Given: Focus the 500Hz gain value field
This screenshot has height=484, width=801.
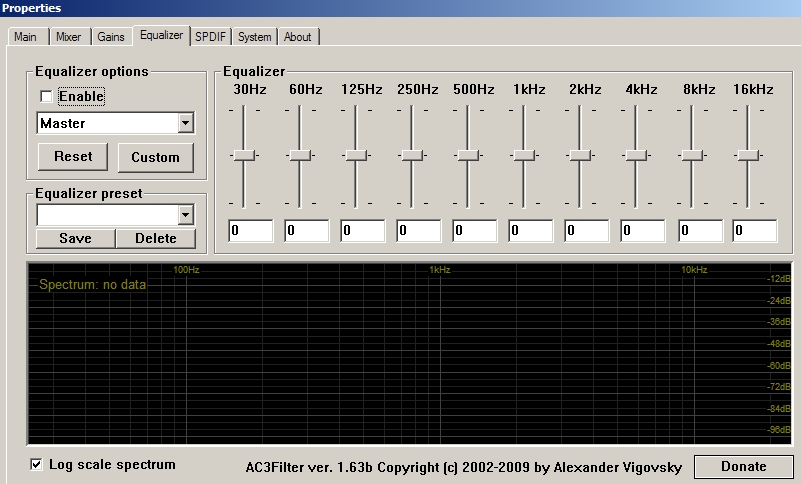Looking at the screenshot, I should click(x=475, y=231).
